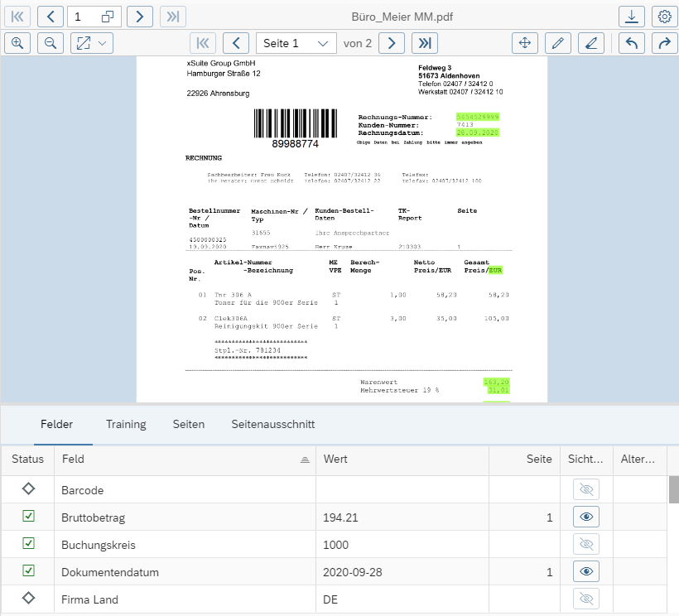Jump to the last PDF page
679x616 pixels.
click(x=425, y=43)
